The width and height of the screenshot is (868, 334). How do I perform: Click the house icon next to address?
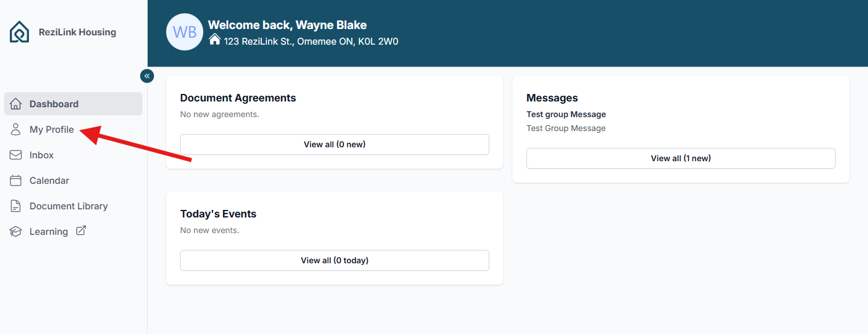(215, 39)
